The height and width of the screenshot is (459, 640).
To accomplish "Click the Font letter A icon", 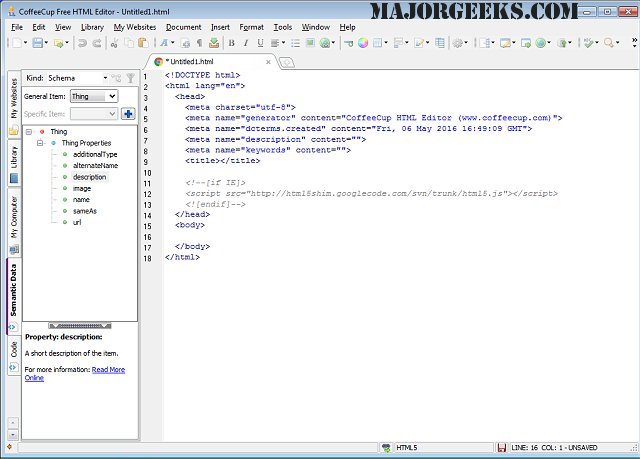I will coord(164,43).
